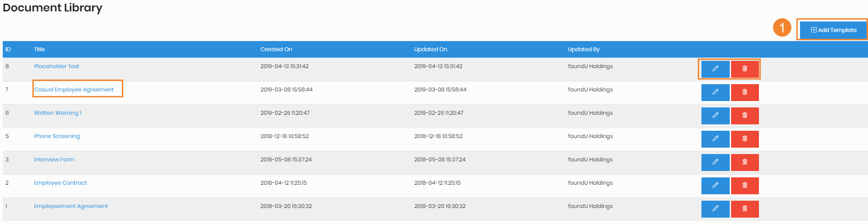Click the Created On column header
Viewport: 868px width, 224px height.
276,49
